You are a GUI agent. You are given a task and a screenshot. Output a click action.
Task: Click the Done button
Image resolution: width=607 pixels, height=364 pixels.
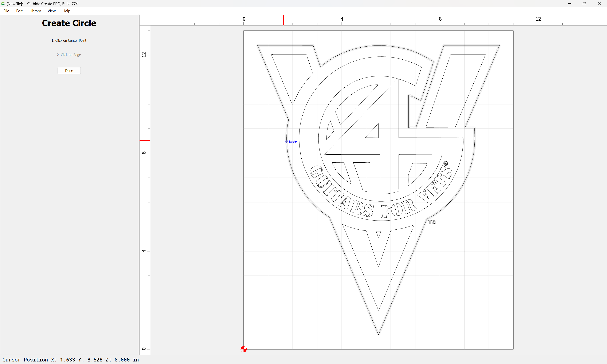[x=69, y=71]
